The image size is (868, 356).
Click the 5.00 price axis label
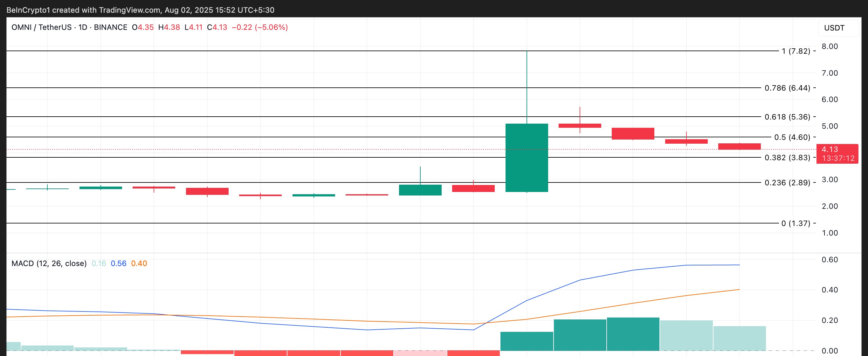tap(830, 126)
